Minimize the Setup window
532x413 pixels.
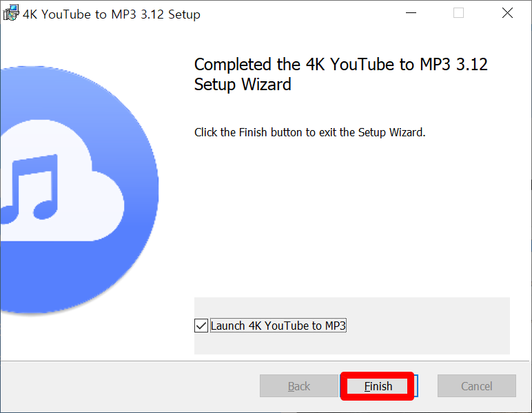[x=411, y=13]
